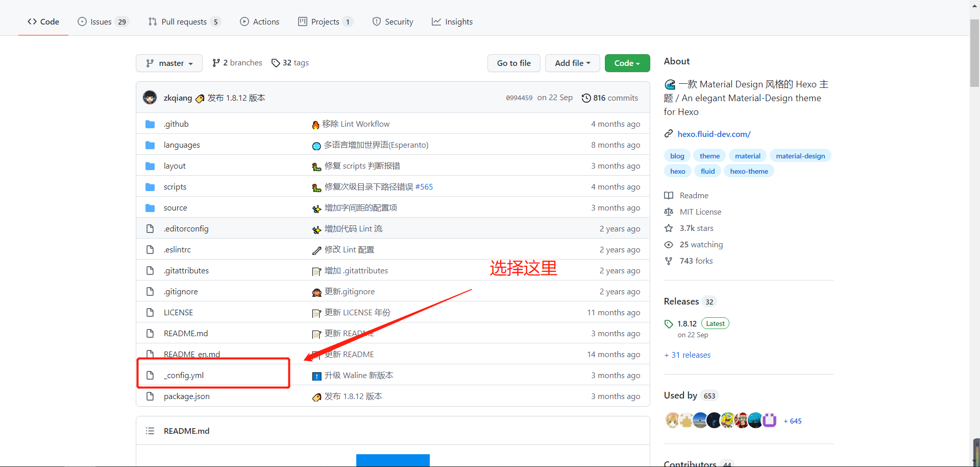This screenshot has height=467, width=980.
Task: Expand the master branch dropdown
Action: click(169, 63)
